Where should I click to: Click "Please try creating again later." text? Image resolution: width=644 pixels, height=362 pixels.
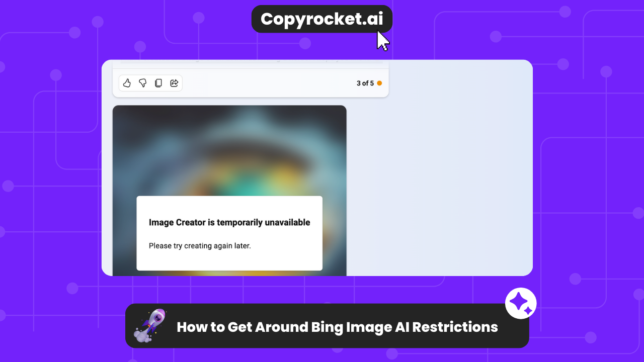click(200, 246)
